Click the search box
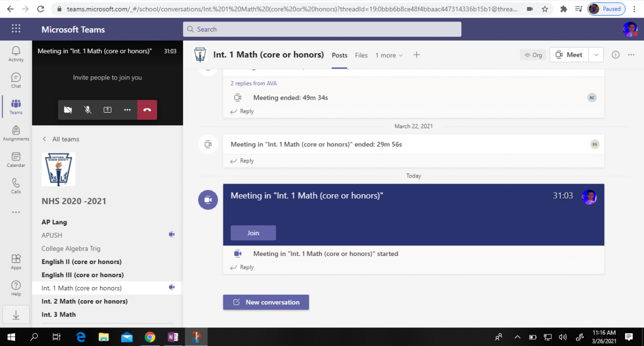Image resolution: width=644 pixels, height=346 pixels. [x=322, y=29]
